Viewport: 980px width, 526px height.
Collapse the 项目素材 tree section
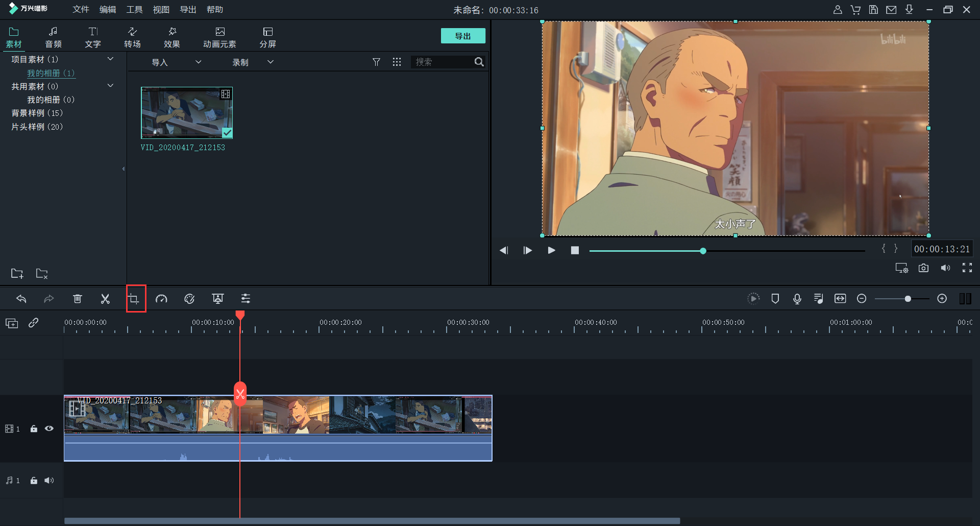pyautogui.click(x=110, y=59)
